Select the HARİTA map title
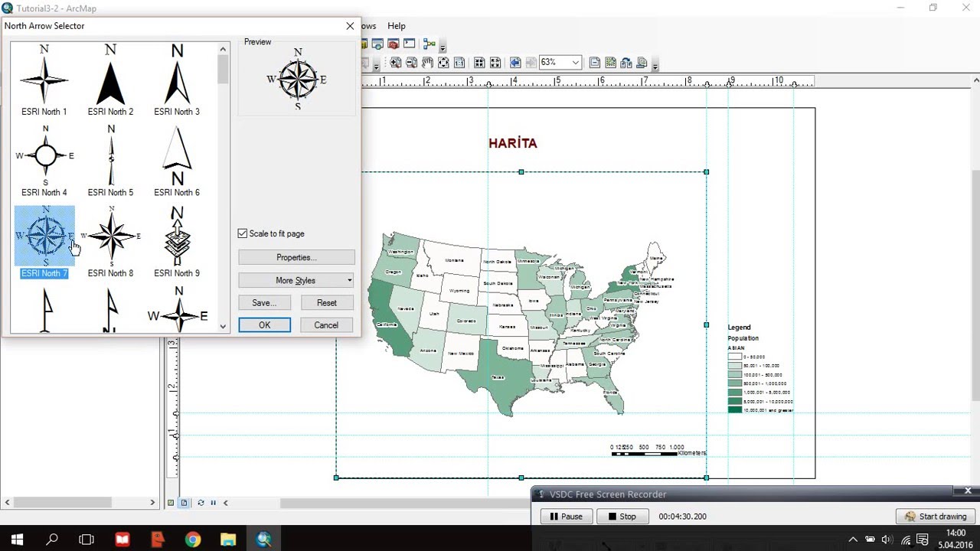The image size is (980, 551). [x=513, y=143]
